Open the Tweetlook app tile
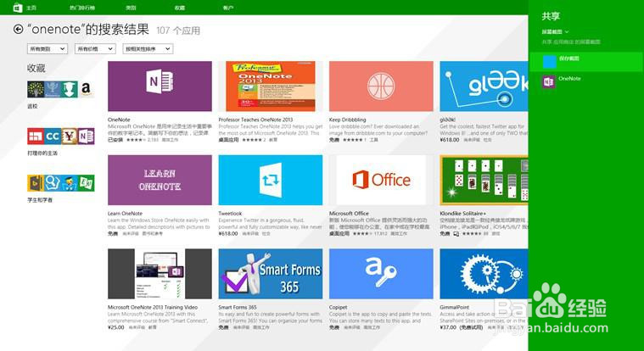This screenshot has width=644, height=351. [x=271, y=180]
